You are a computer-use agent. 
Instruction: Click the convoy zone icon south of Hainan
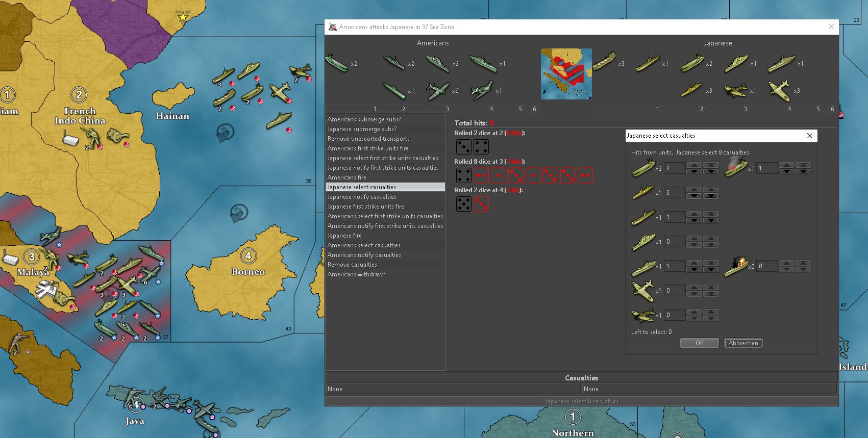[225, 133]
